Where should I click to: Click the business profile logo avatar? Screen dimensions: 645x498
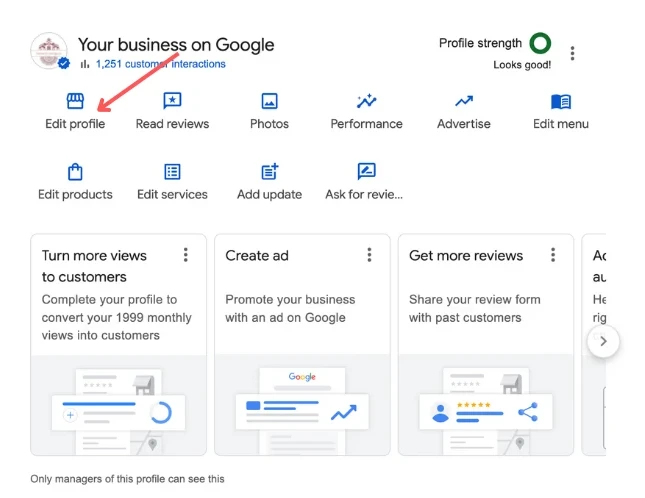point(49,51)
